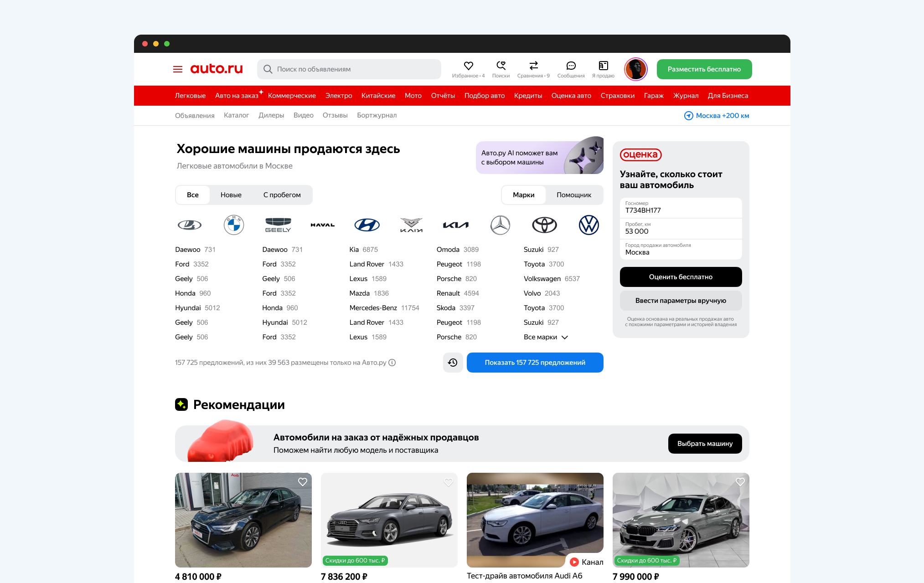Select the Mercedes-Benz brand logo
This screenshot has height=583, width=924.
[x=500, y=225]
